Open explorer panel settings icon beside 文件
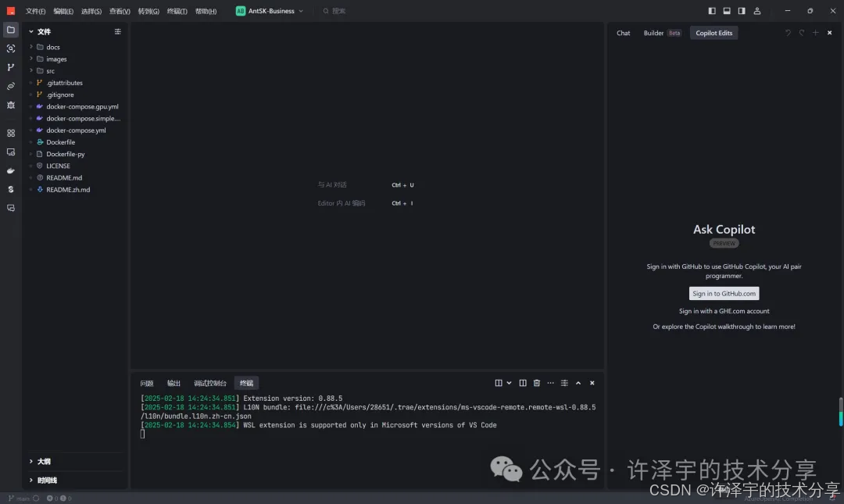 pos(117,32)
